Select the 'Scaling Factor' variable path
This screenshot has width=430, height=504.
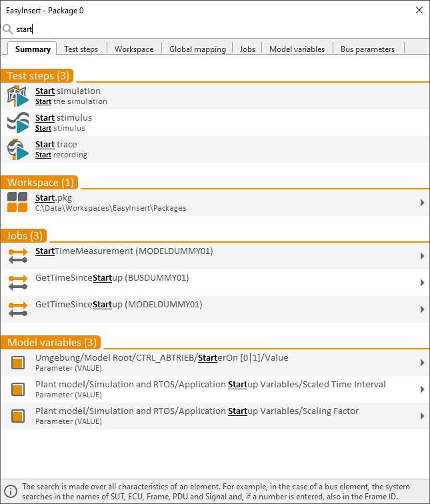(197, 411)
